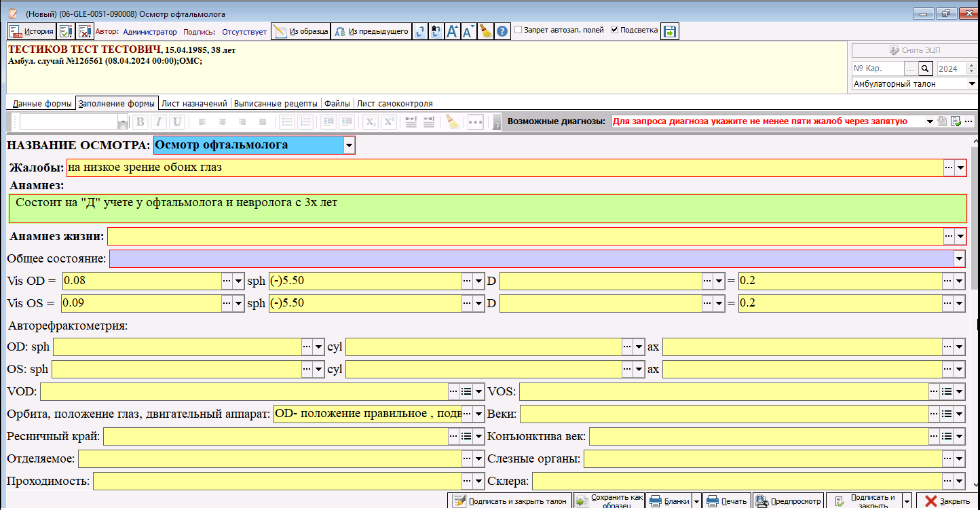Toggle Italic formatting

[158, 122]
